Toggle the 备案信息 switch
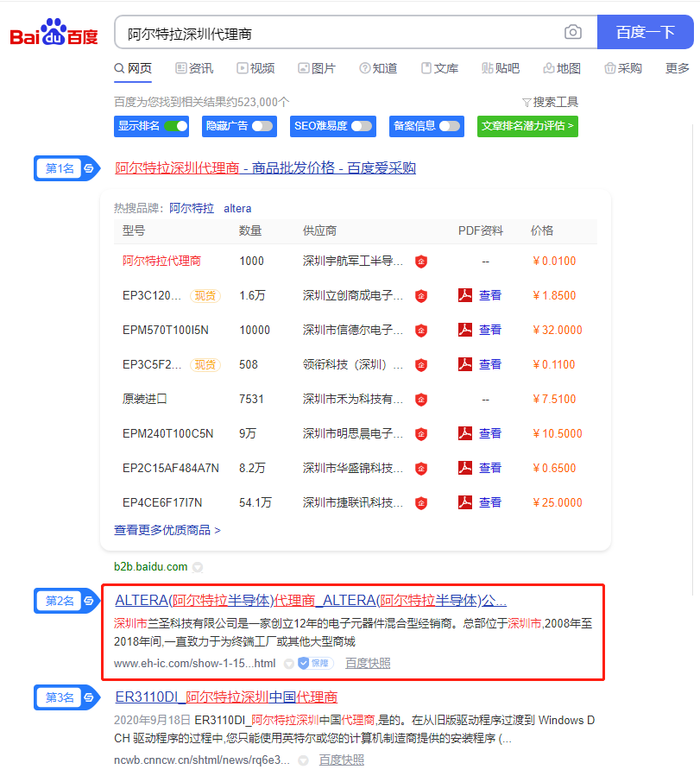The image size is (700, 782). coord(449,126)
